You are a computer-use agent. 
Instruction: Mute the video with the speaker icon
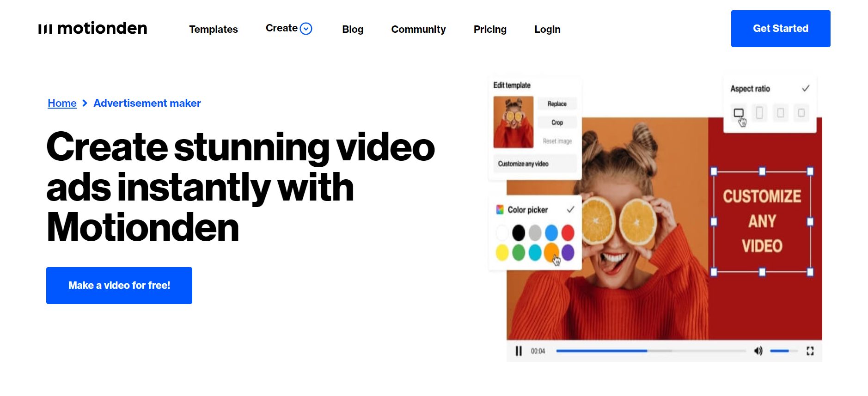click(758, 351)
